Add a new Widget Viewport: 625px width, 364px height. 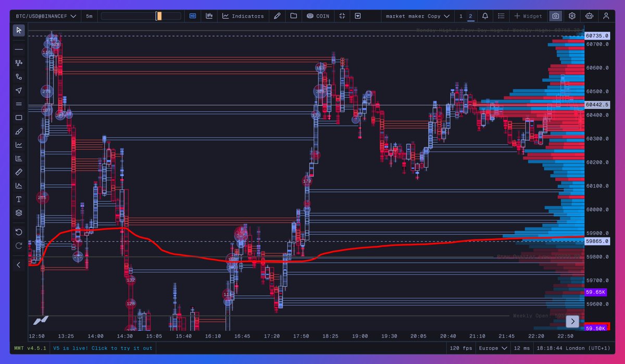click(528, 16)
